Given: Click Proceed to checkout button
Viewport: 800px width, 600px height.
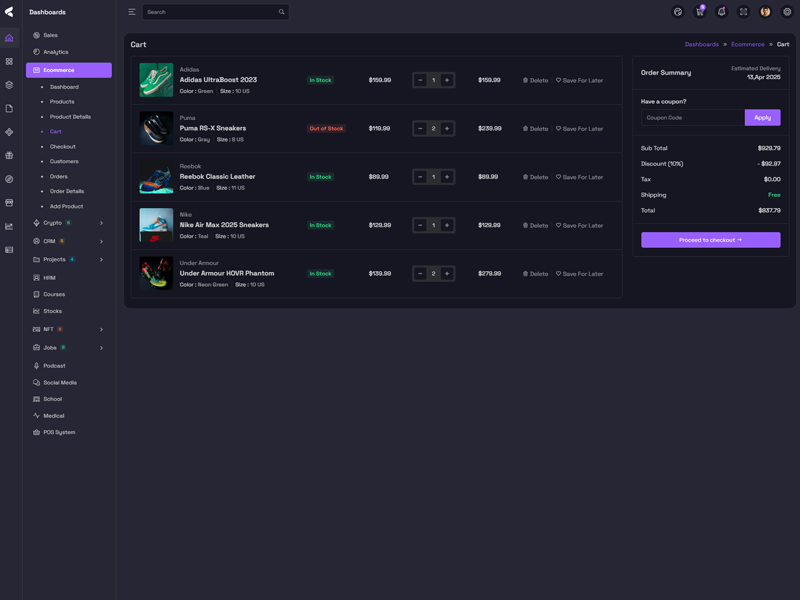Looking at the screenshot, I should 710,240.
